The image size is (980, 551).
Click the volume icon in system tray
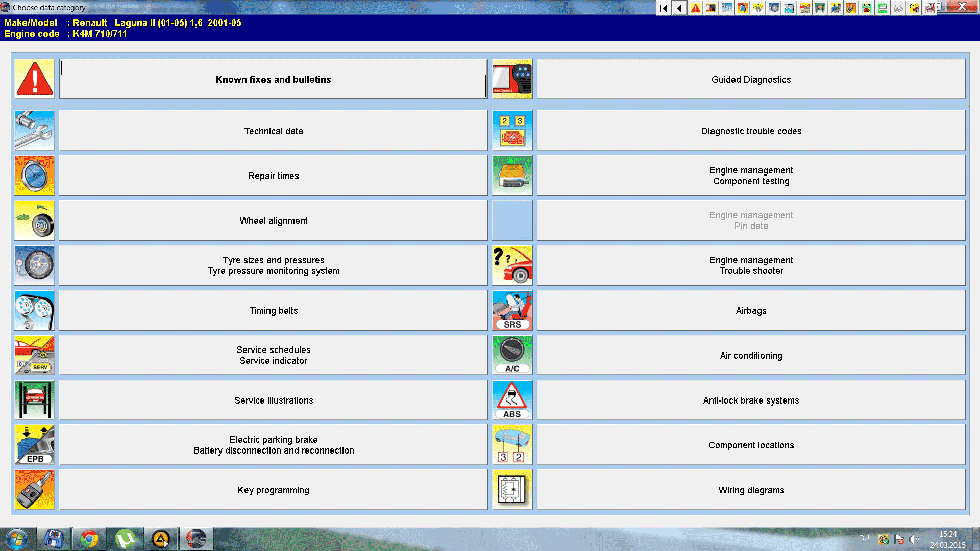click(914, 539)
